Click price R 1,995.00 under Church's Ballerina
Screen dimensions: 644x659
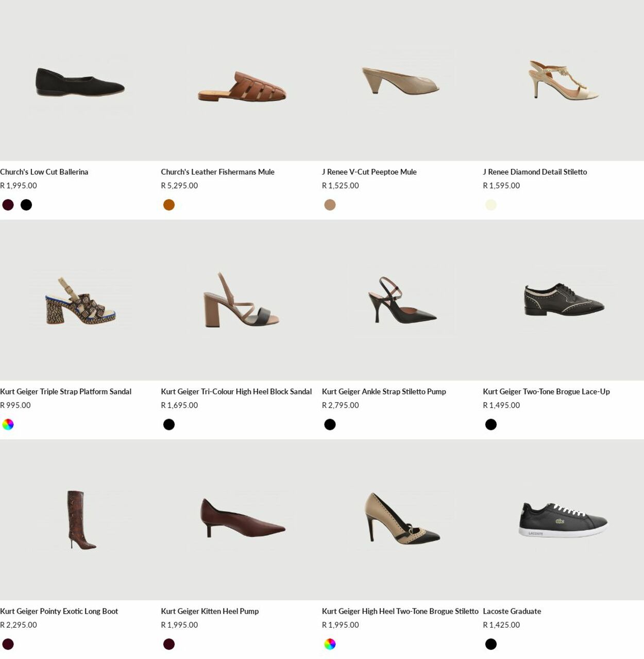[x=19, y=186]
